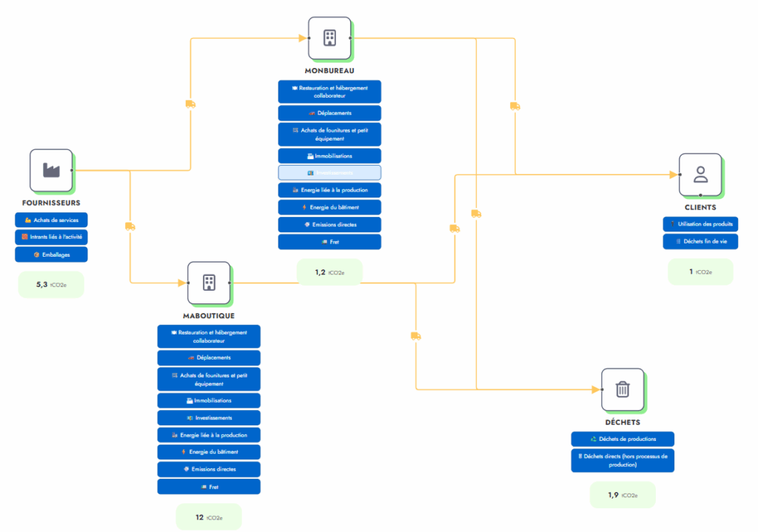Click the 5,3 tCO2e emissions badge
Screen dimensions: 758x532
pyautogui.click(x=51, y=284)
